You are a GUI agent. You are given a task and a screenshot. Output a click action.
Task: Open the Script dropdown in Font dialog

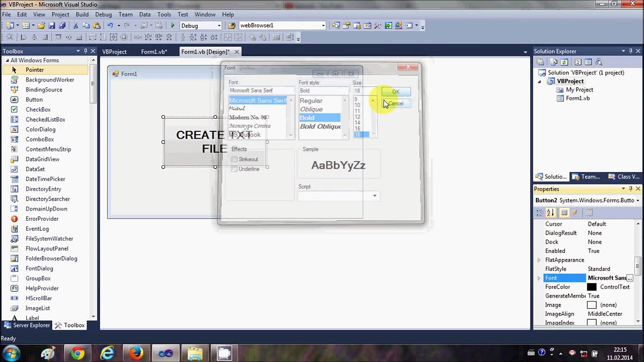coord(374,196)
